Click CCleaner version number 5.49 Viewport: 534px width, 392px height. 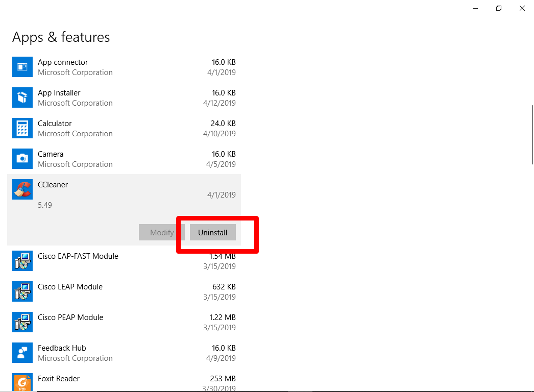point(45,205)
